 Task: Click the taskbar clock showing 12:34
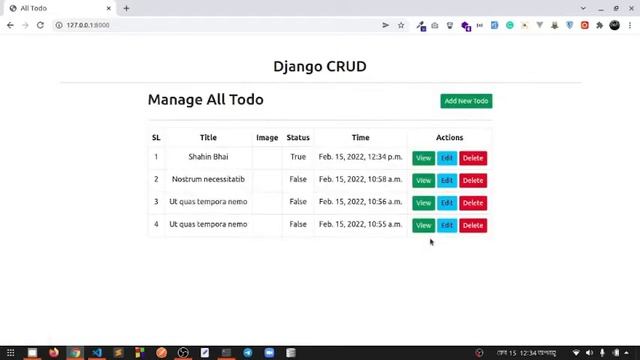coord(527,353)
